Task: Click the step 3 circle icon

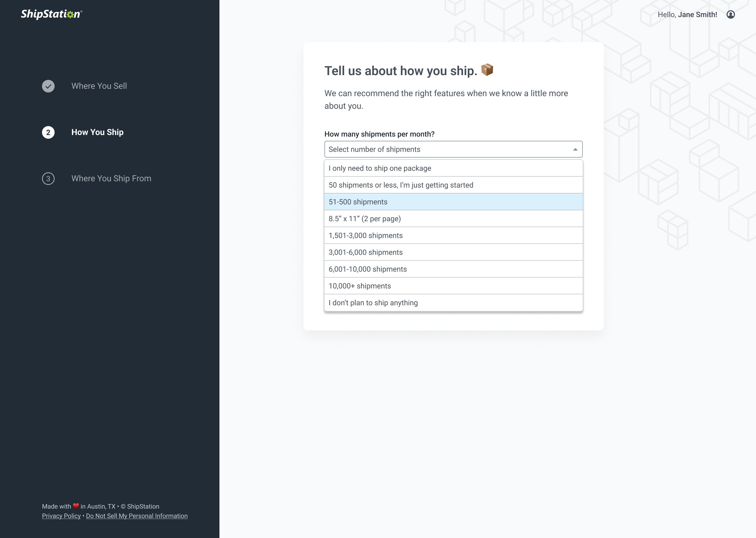Action: click(x=49, y=178)
